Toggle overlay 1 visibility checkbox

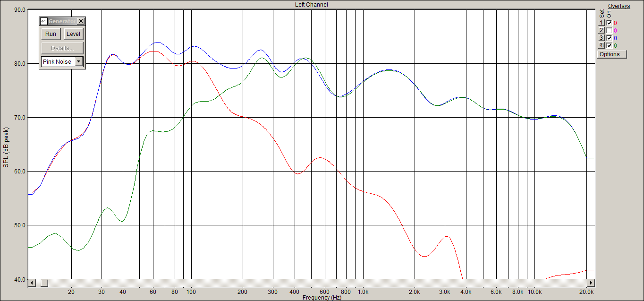609,23
